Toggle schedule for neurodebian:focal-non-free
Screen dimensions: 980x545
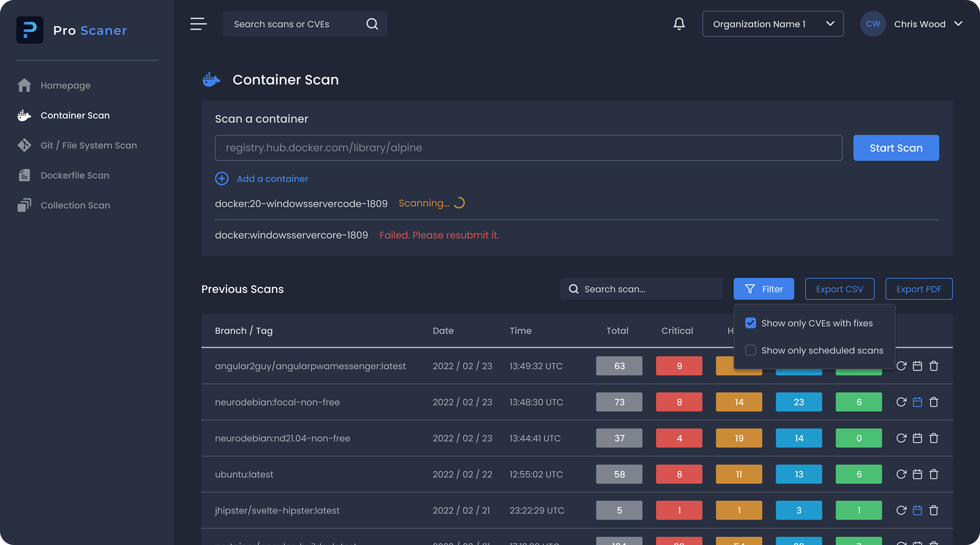[917, 402]
